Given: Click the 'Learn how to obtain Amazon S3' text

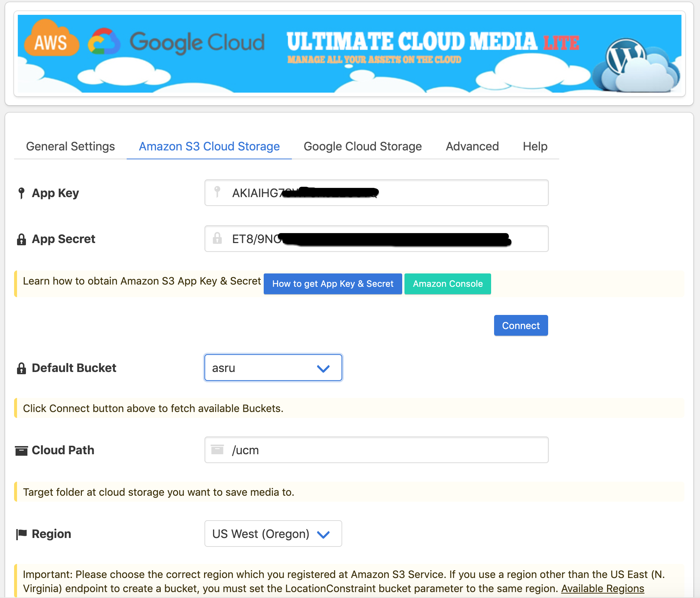Looking at the screenshot, I should (x=142, y=281).
